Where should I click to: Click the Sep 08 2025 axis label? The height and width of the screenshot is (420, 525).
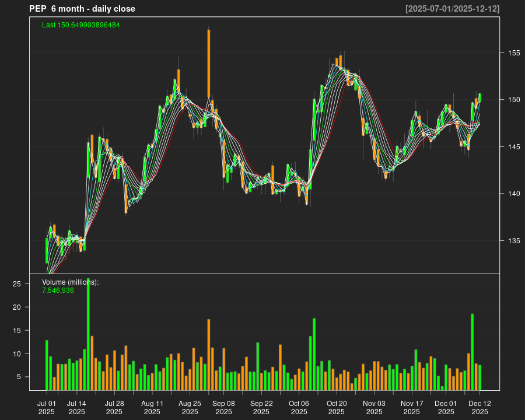tap(223, 407)
